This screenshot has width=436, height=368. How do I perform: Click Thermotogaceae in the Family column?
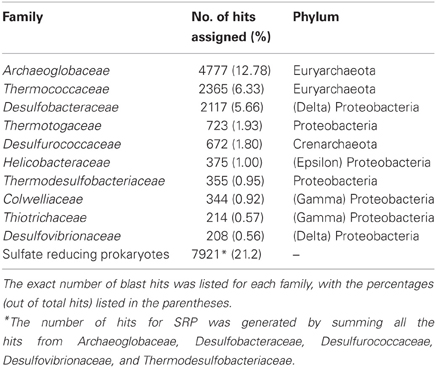click(52, 126)
